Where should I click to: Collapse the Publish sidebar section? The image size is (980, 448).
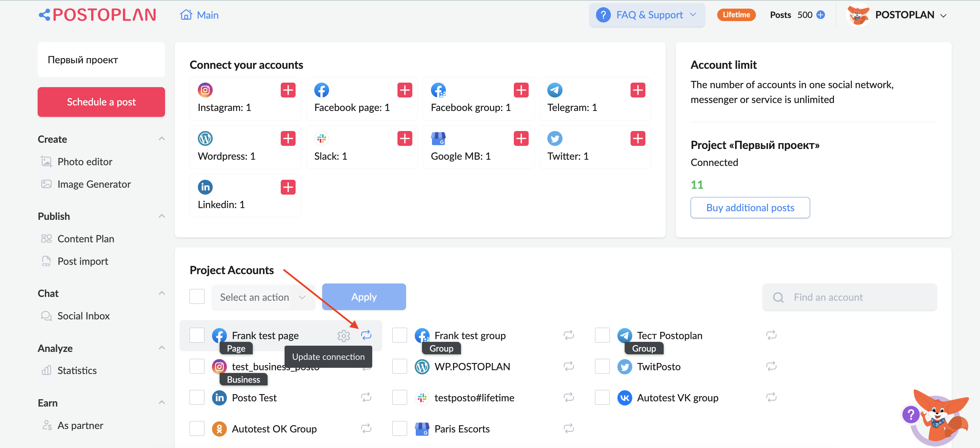pos(162,216)
